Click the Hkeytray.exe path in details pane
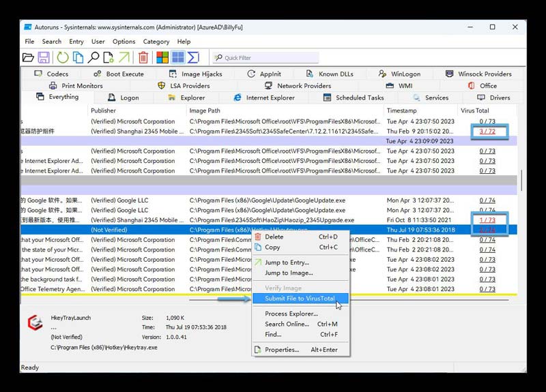This screenshot has height=392, width=546. [104, 348]
